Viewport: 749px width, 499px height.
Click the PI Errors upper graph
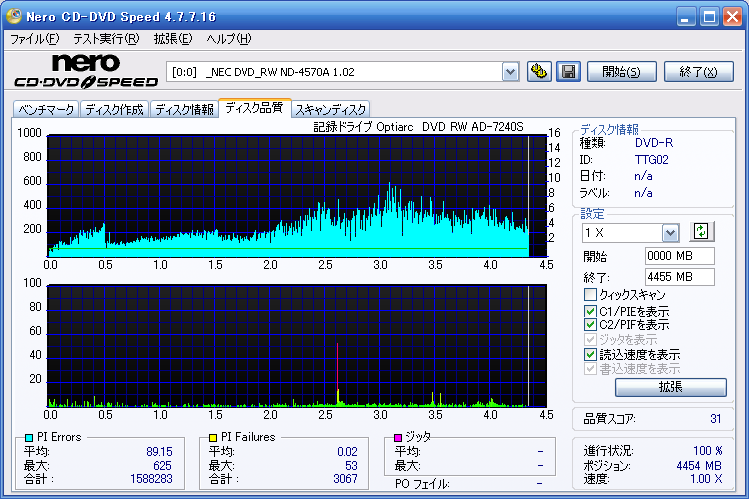click(x=297, y=196)
